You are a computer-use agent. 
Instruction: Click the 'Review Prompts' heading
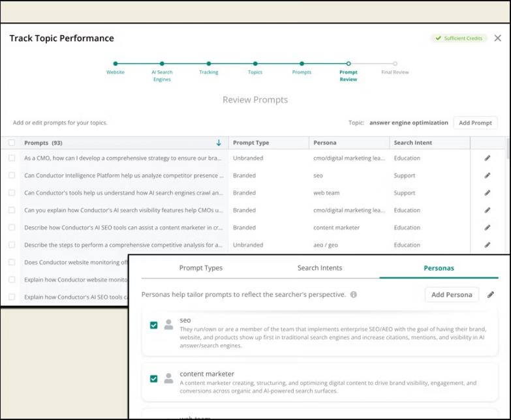click(255, 100)
